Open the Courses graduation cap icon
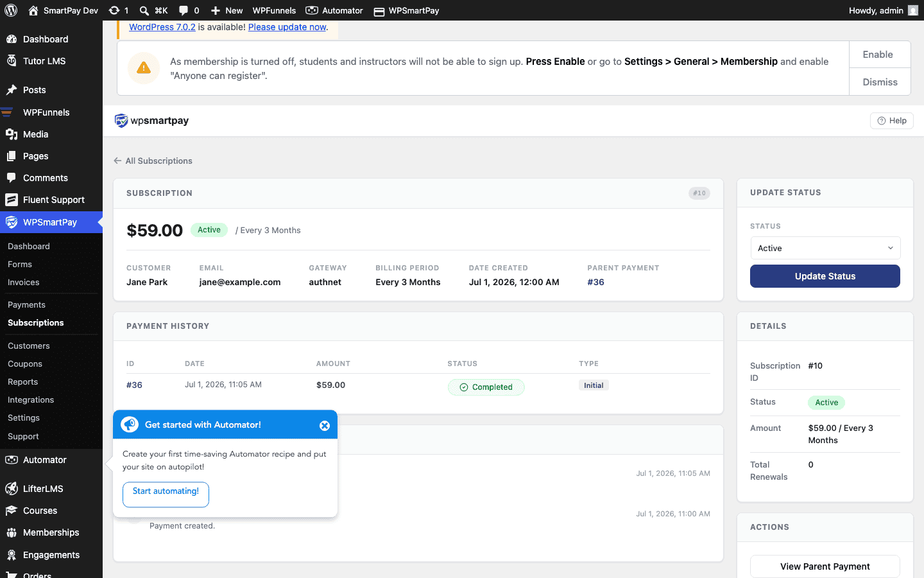Image resolution: width=924 pixels, height=578 pixels. pyautogui.click(x=12, y=511)
